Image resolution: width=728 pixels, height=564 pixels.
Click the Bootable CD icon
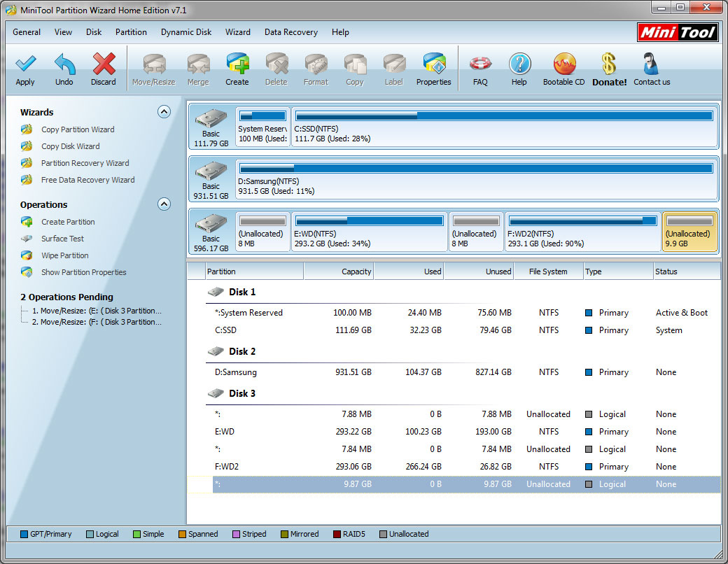[x=564, y=64]
